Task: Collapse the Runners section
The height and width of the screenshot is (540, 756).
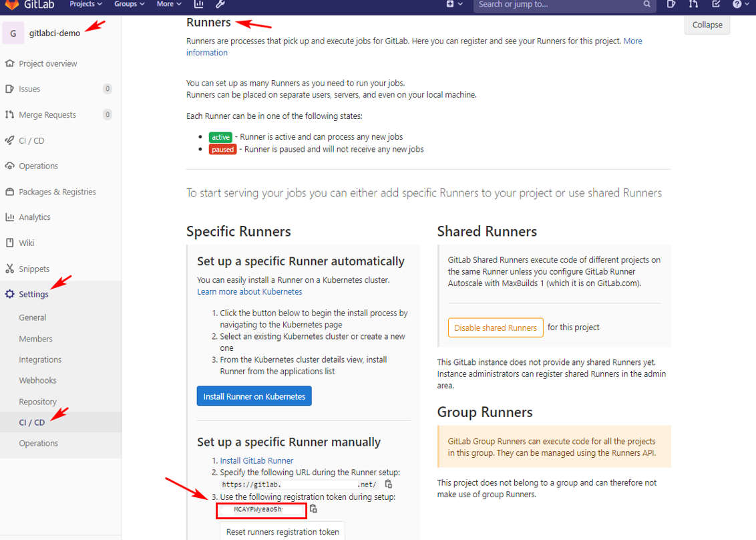Action: pos(707,25)
